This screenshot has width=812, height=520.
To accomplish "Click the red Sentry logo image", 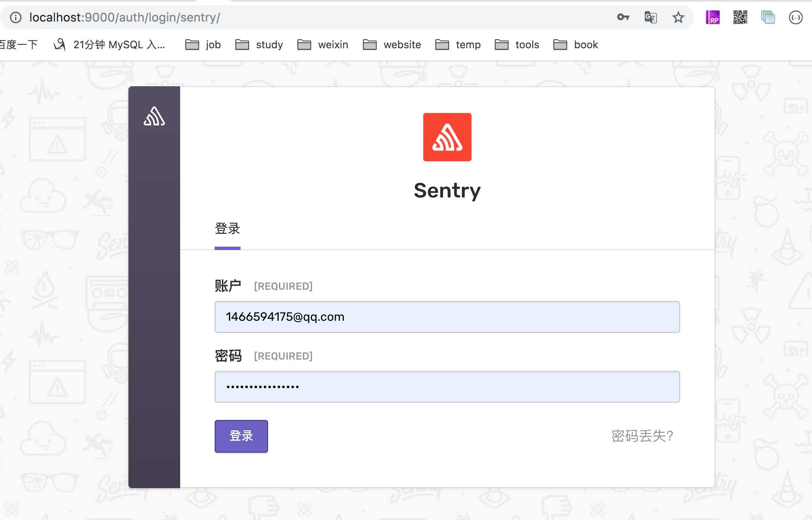I will [x=447, y=137].
